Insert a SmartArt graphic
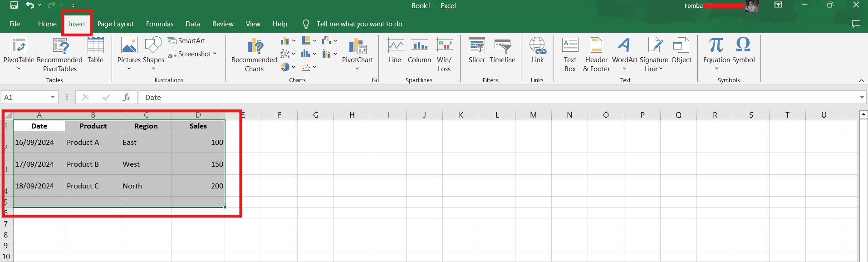The width and height of the screenshot is (868, 262). pyautogui.click(x=186, y=41)
